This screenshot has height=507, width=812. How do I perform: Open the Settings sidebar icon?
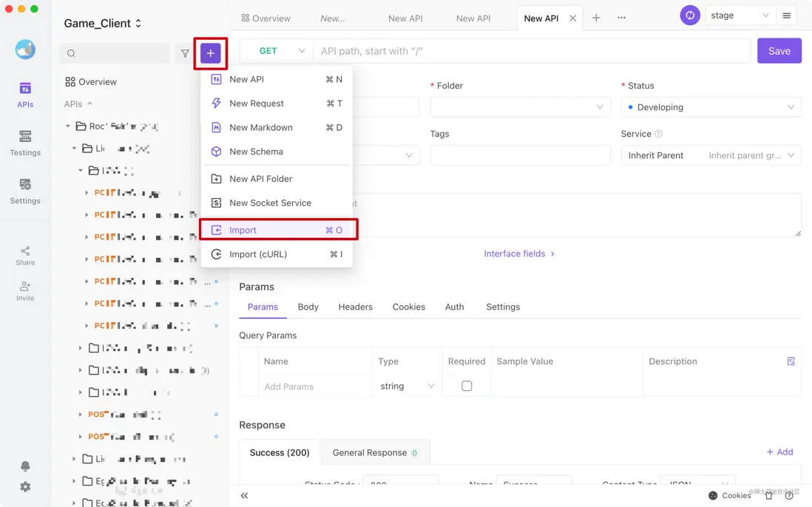[x=25, y=191]
